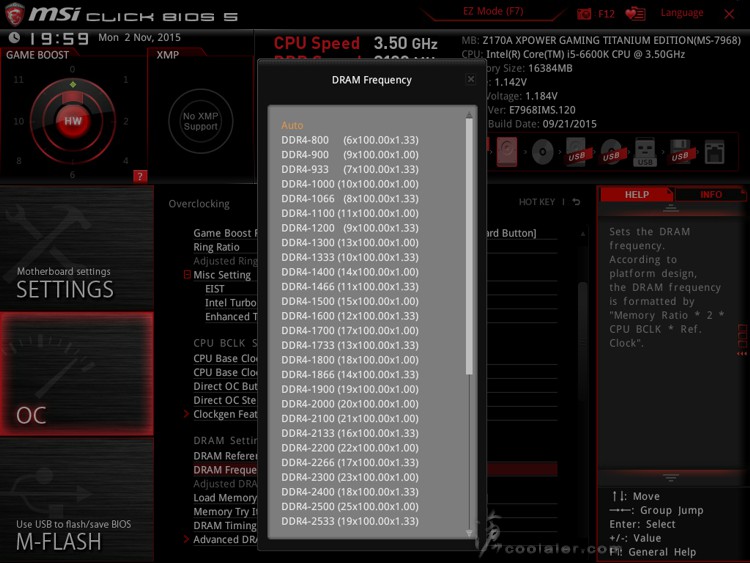Open Game Boost help question mark
Image resolution: width=750 pixels, height=563 pixels.
pyautogui.click(x=140, y=177)
